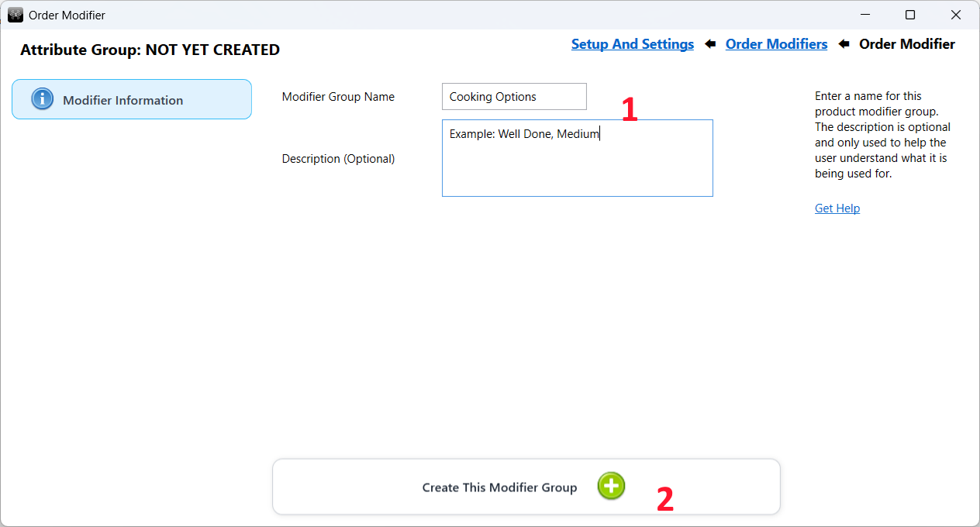Go back to Order Modifiers link
The height and width of the screenshot is (527, 980).
tap(776, 44)
